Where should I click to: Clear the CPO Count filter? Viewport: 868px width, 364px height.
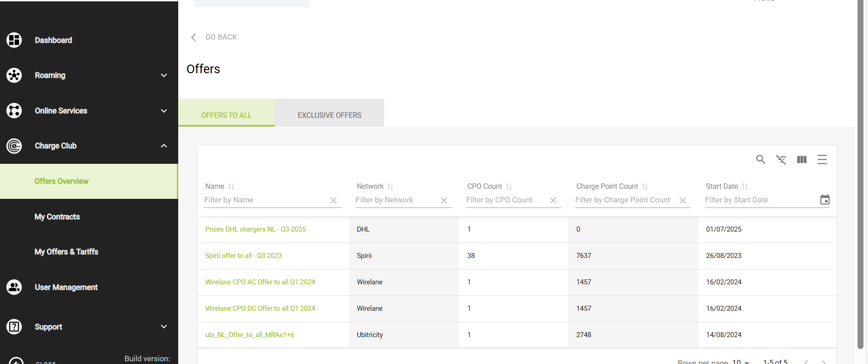[553, 200]
